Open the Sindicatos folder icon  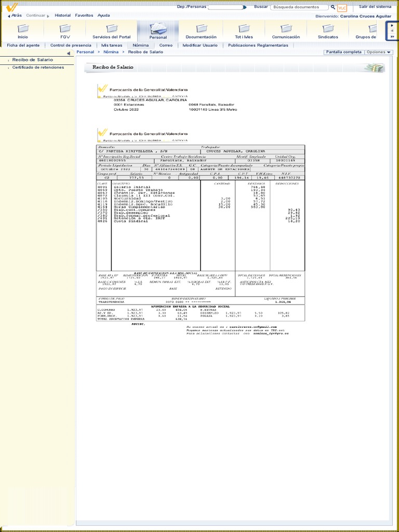328,29
